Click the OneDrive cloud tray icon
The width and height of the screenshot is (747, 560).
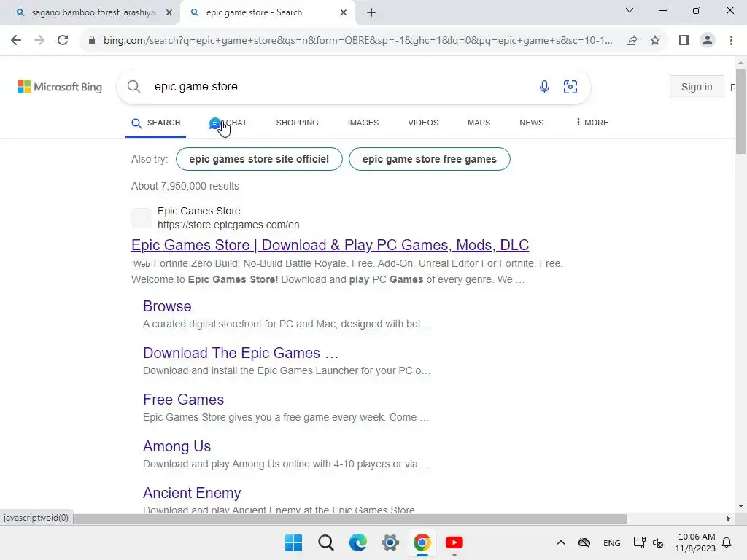(x=584, y=542)
